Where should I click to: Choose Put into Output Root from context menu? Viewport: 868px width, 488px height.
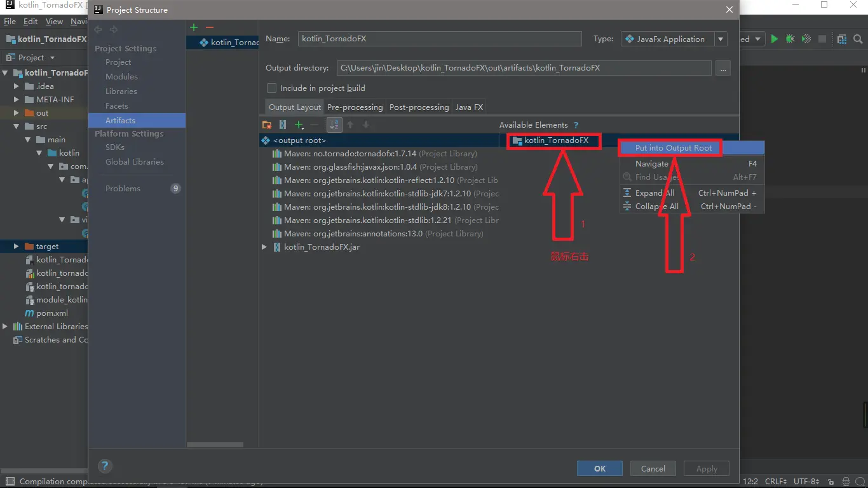(692, 148)
